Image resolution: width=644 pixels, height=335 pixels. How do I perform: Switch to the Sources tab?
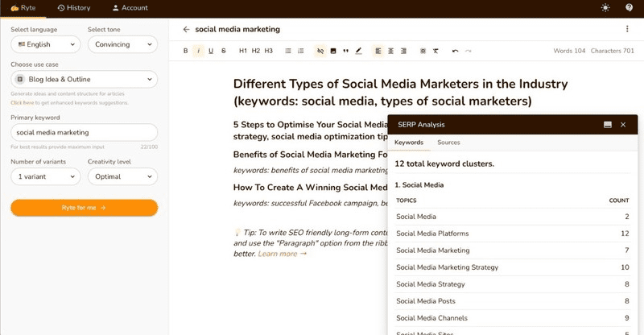[x=448, y=143]
